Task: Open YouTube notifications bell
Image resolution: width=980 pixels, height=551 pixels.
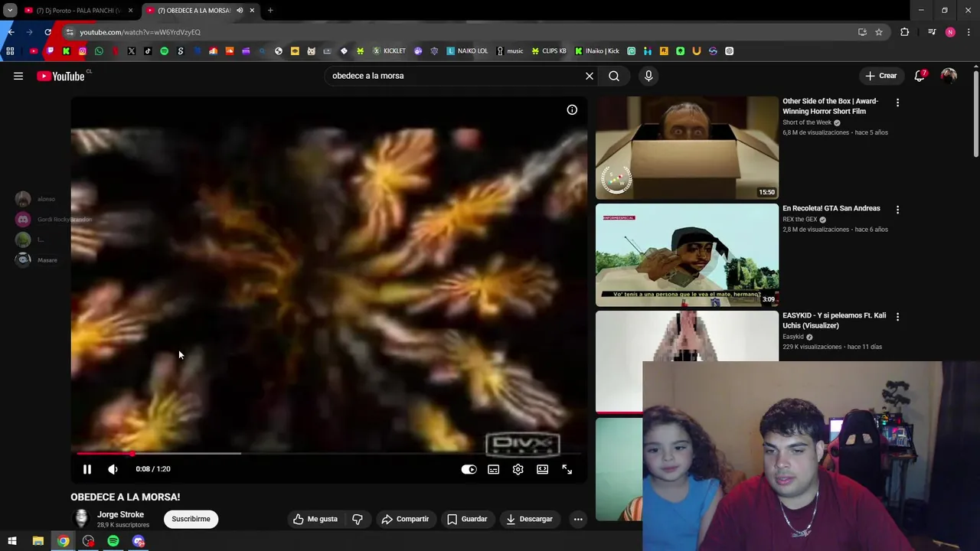Action: pyautogui.click(x=920, y=76)
